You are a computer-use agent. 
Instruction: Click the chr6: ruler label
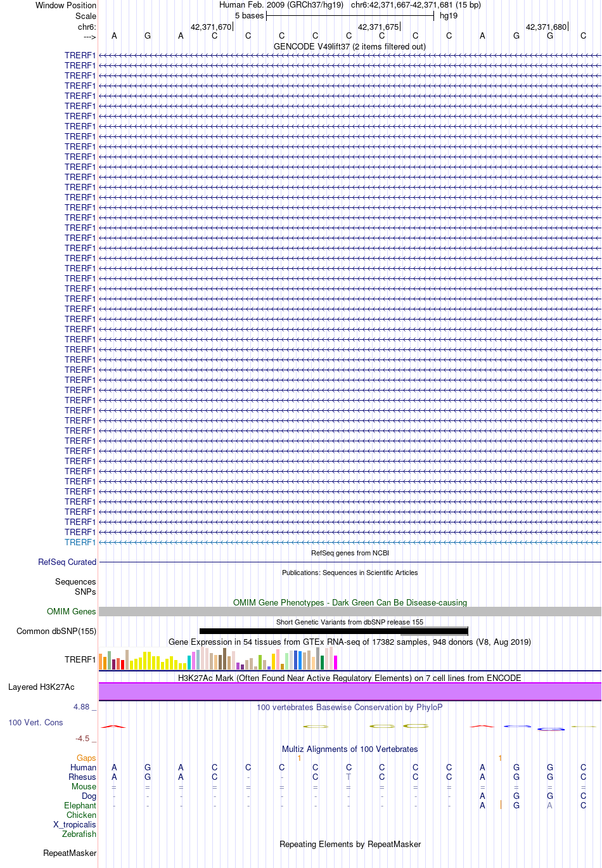(87, 27)
